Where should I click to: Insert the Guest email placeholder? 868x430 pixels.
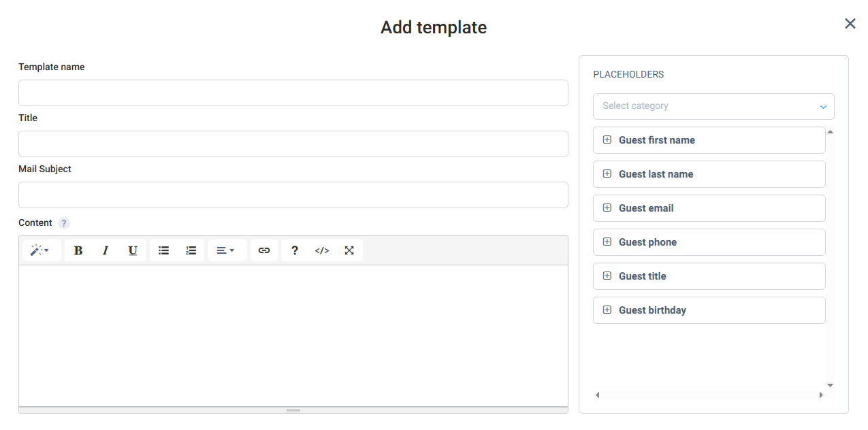pos(709,208)
